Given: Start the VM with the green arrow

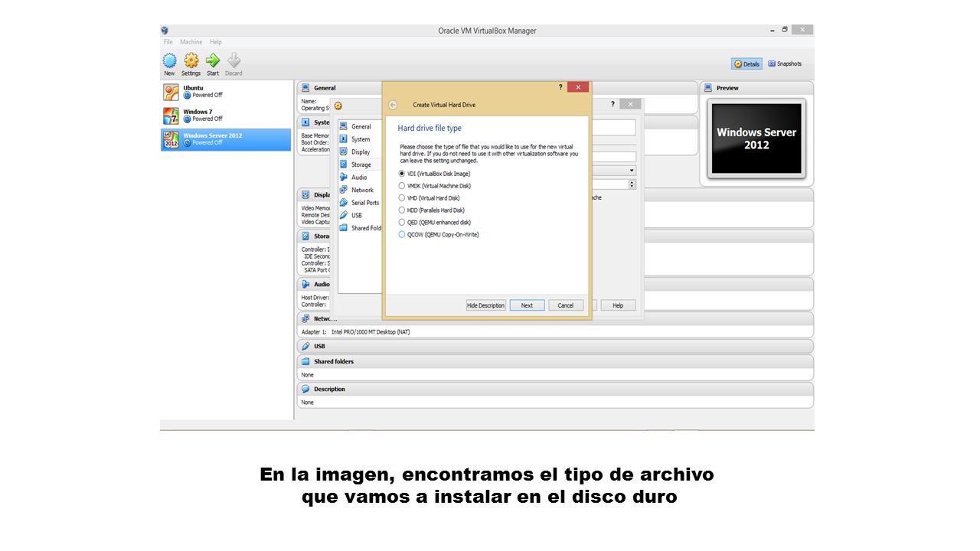Looking at the screenshot, I should 213,60.
